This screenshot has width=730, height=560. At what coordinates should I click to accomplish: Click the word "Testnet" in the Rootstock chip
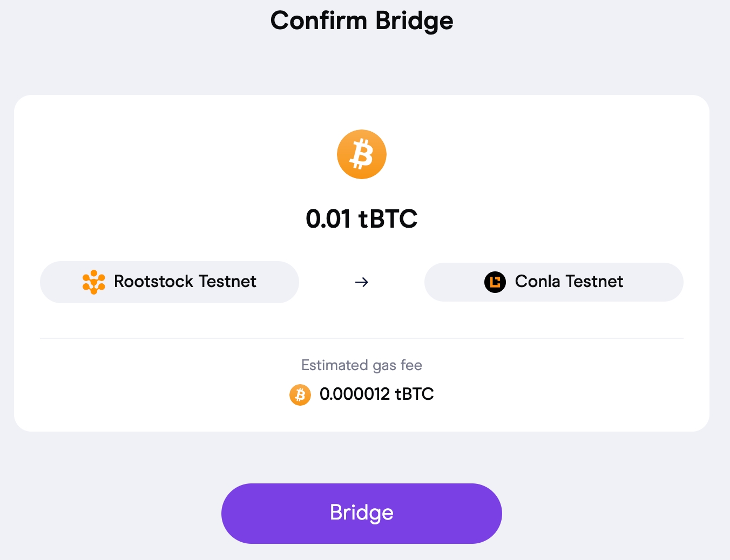pos(227,282)
